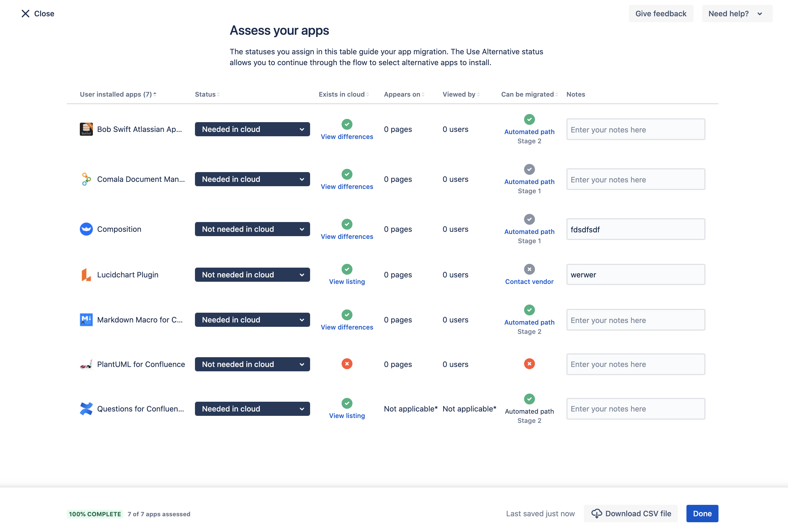Click the Bob Swift Atlassian app icon
Viewport: 788px width, 532px height.
(x=86, y=129)
